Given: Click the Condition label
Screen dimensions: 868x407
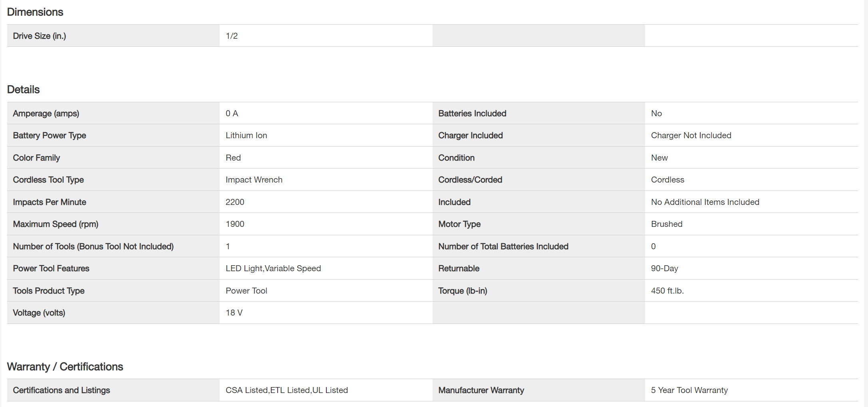Looking at the screenshot, I should [457, 158].
